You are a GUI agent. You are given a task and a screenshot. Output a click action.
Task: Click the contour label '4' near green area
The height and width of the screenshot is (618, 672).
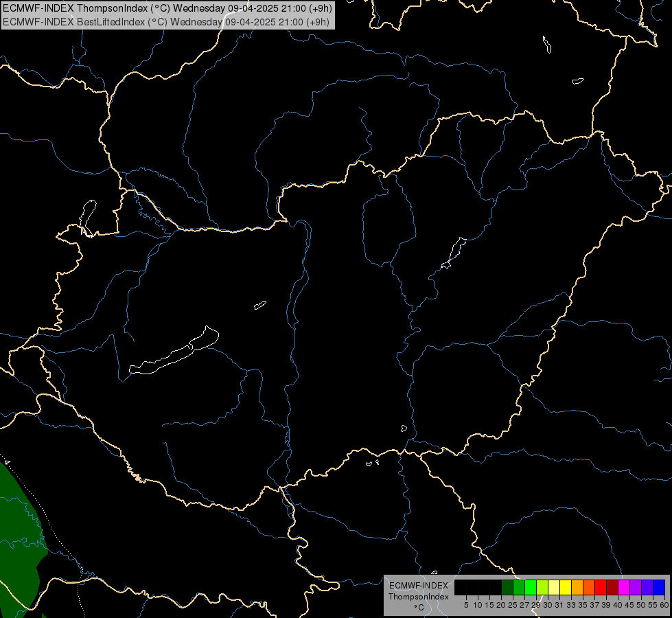point(6,463)
